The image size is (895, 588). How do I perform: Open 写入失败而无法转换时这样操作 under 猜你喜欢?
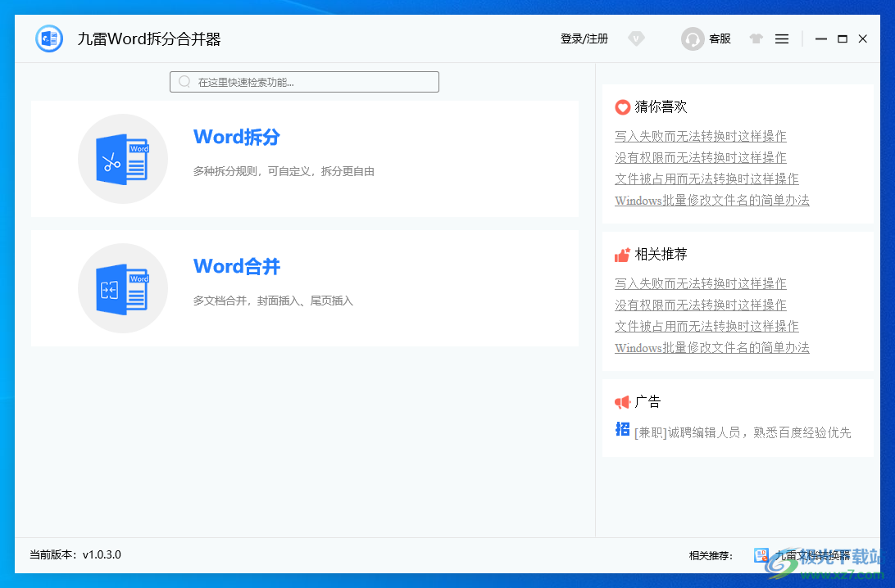700,135
